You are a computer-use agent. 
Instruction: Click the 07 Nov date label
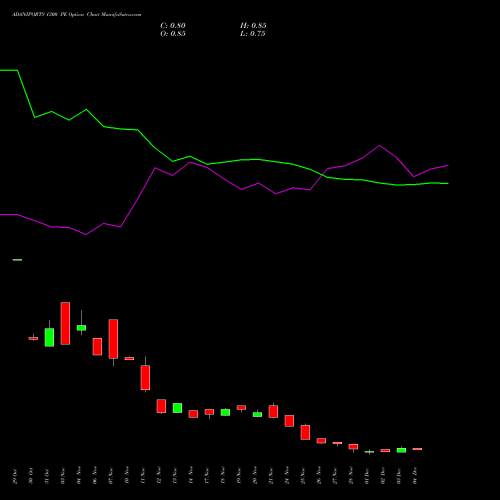111,476
